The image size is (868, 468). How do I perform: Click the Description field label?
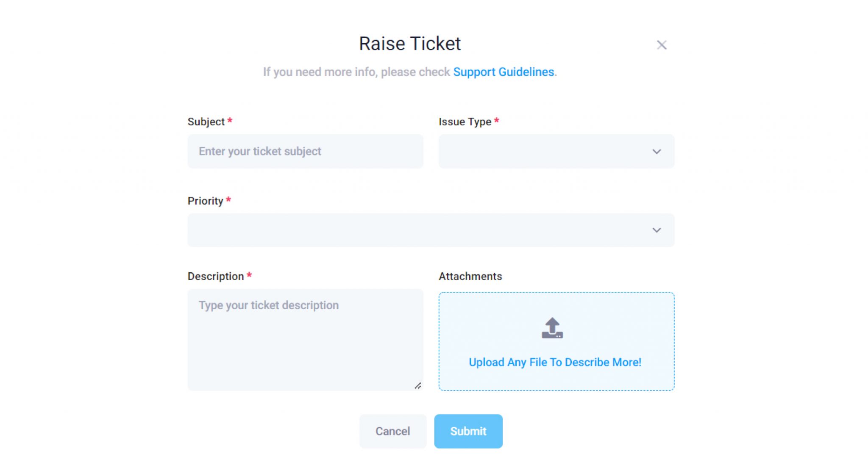(216, 276)
